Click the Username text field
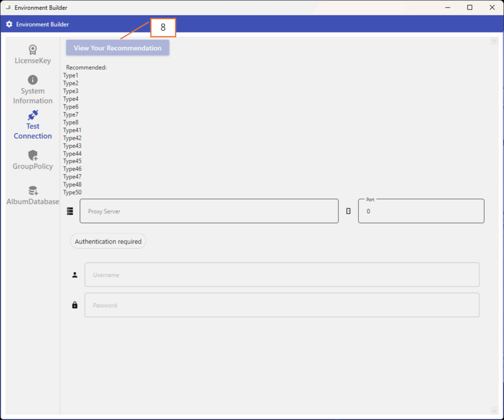The image size is (504, 420). [282, 275]
